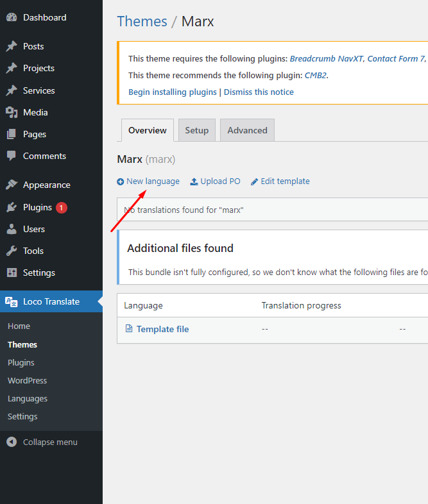428x504 pixels.
Task: Click Begin installing plugins link
Action: click(x=173, y=92)
